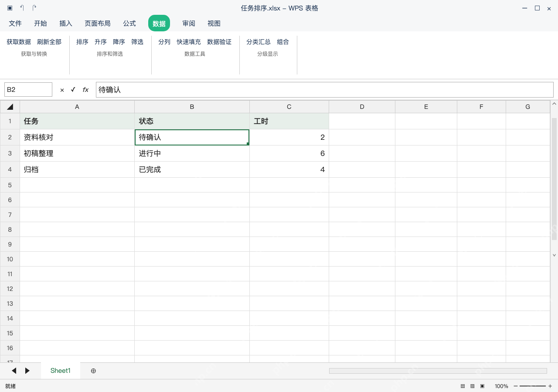Go to the previous sheet with left arrow
The width and height of the screenshot is (558, 392).
point(14,371)
